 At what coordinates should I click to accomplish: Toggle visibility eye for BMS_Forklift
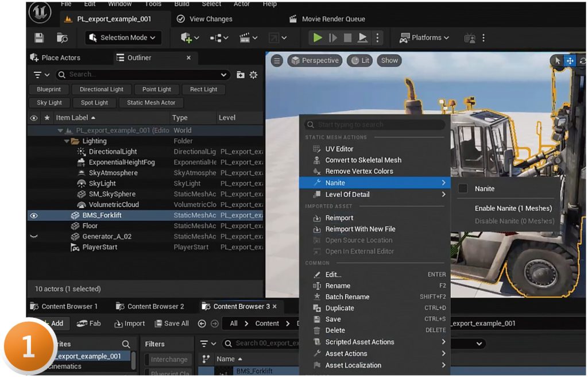[x=34, y=215]
